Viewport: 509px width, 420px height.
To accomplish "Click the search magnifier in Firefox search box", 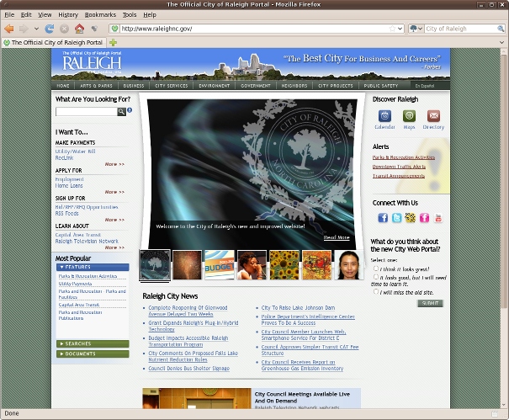I will pyautogui.click(x=501, y=29).
